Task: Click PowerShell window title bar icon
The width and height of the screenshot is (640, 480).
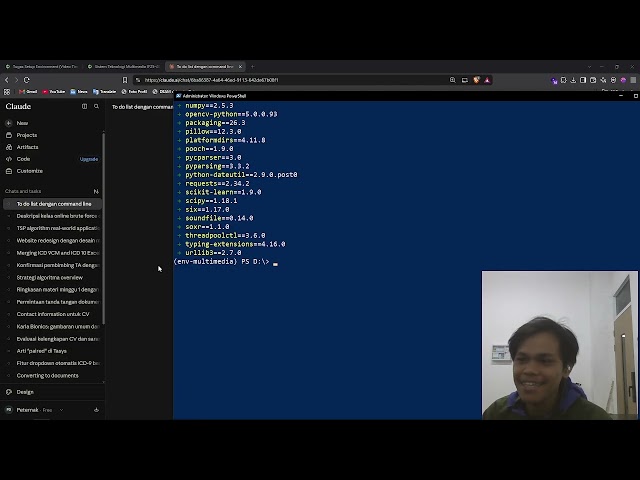Action: pos(178,96)
